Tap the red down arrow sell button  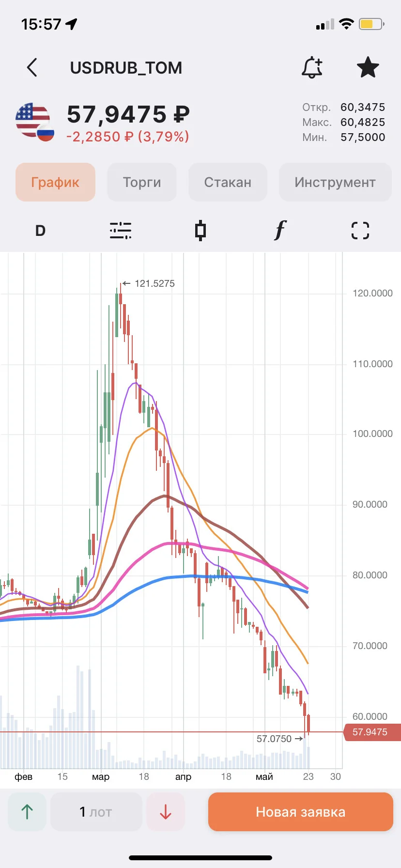[166, 812]
